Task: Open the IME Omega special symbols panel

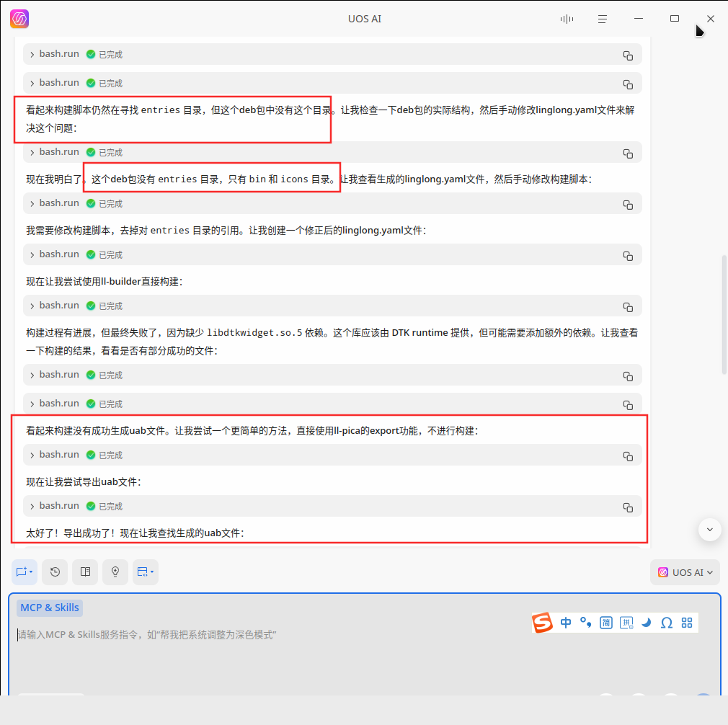Action: (x=667, y=623)
